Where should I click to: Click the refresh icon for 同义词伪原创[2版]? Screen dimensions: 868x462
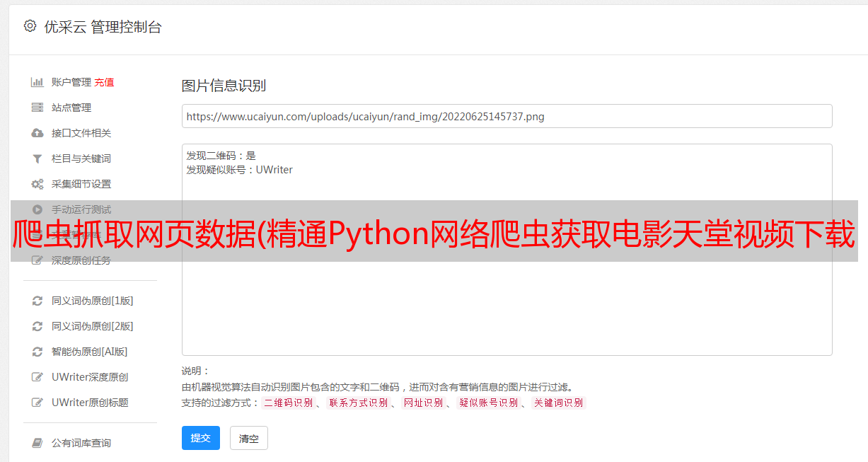37,326
